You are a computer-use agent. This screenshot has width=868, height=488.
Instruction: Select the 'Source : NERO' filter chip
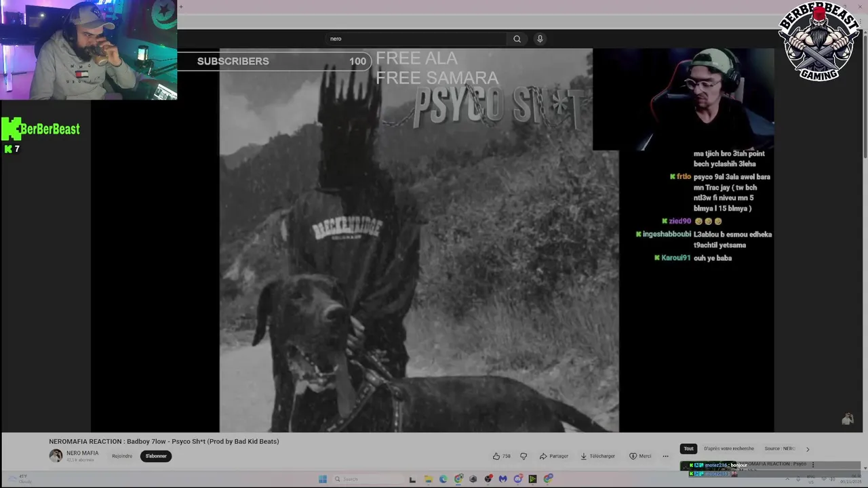click(780, 449)
